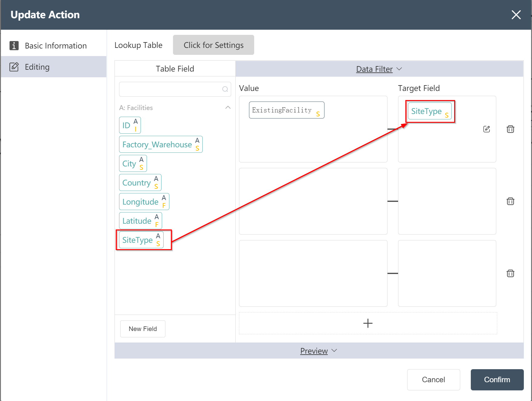Viewport: 532px width, 401px height.
Task: Edit the first mapping row
Action: [487, 129]
